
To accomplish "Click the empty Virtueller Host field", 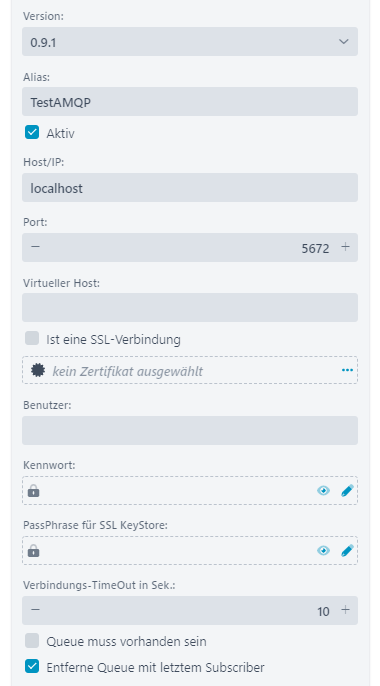I will [190, 308].
